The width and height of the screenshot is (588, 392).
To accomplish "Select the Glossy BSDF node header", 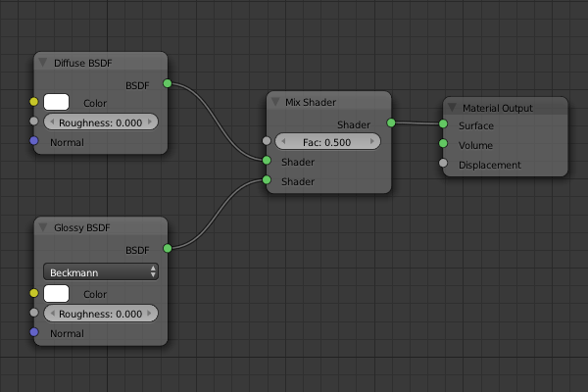I will pos(101,227).
